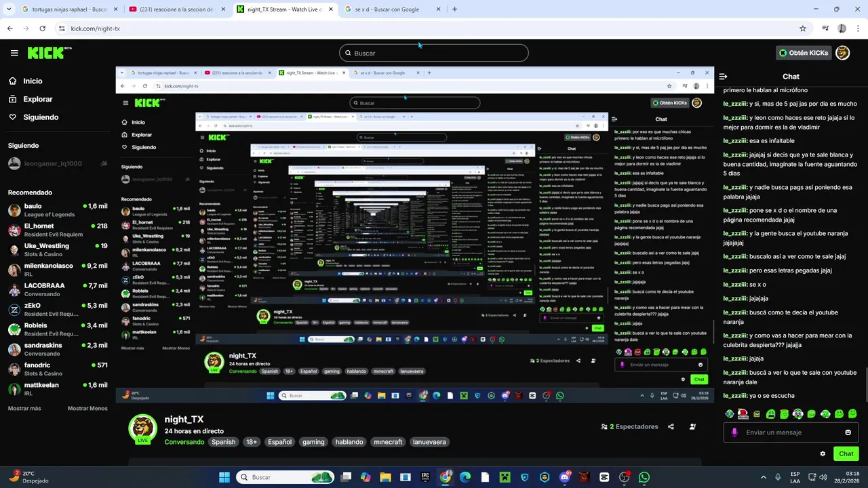Image resolution: width=868 pixels, height=488 pixels.
Task: Open followed channel leongamer_lq1000
Action: coord(58,163)
